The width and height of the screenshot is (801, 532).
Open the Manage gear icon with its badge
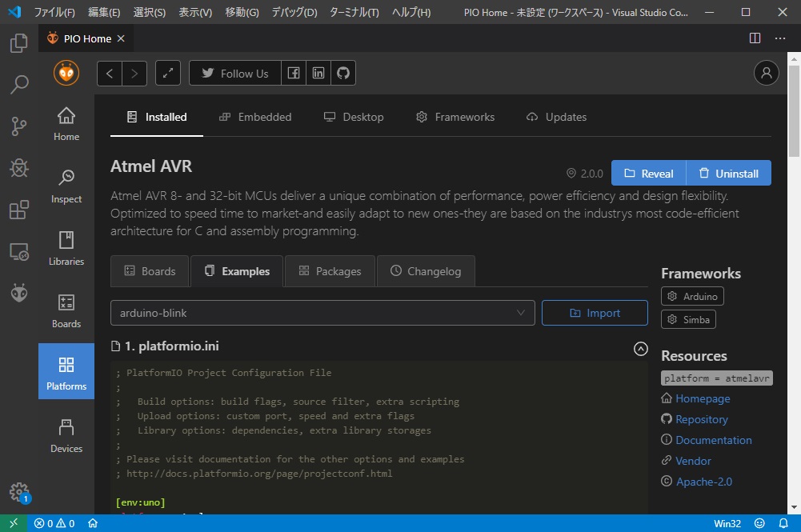point(19,493)
